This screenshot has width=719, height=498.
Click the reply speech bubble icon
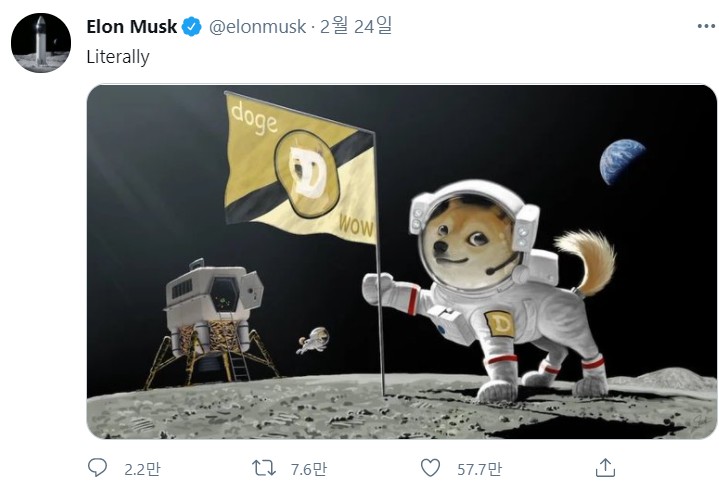[x=97, y=468]
